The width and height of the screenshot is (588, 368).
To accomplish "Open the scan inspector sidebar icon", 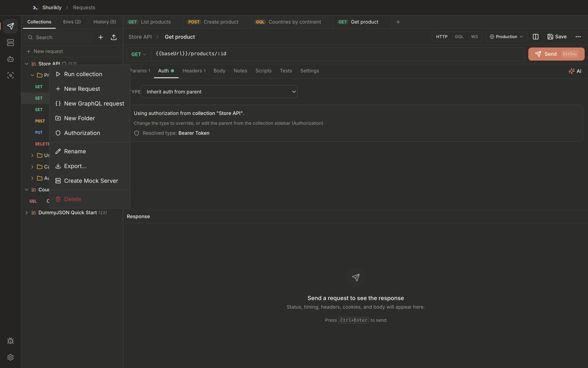I will coord(10,75).
